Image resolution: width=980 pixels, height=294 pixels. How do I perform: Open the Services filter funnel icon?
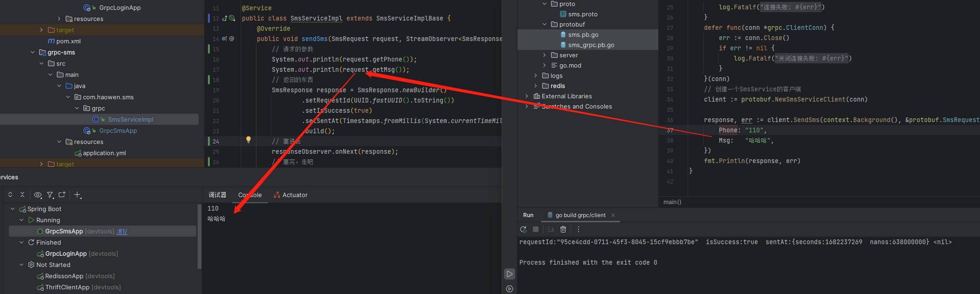pos(50,195)
